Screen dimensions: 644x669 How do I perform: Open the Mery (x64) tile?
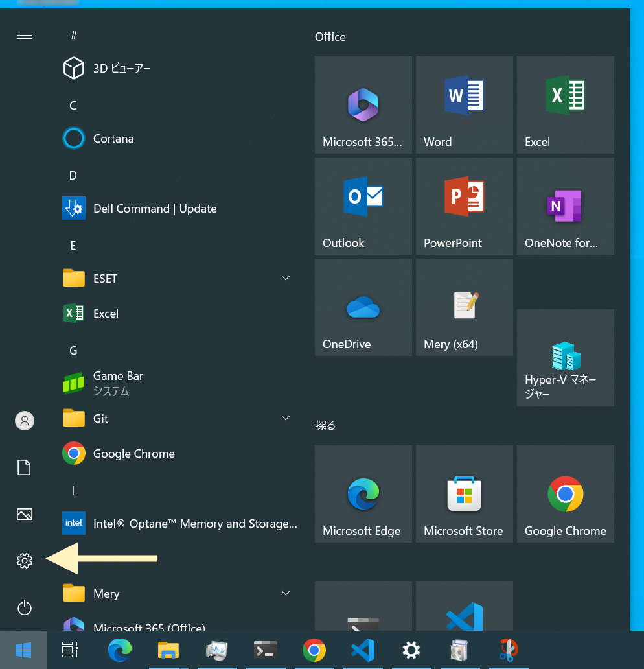465,307
